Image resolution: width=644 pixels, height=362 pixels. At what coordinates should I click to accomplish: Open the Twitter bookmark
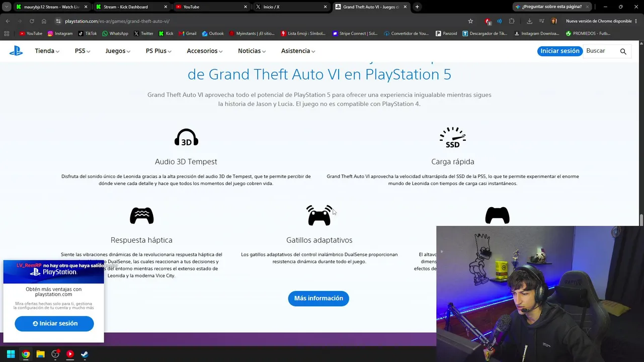(x=143, y=34)
